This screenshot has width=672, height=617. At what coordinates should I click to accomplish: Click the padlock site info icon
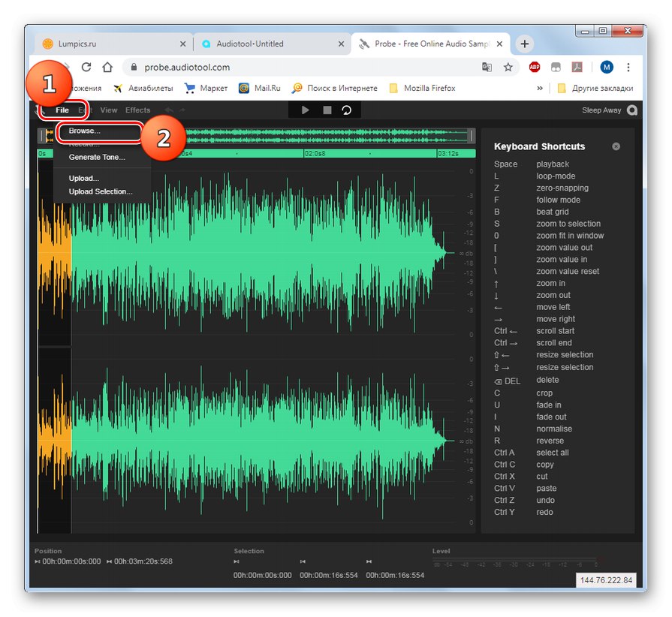(x=134, y=68)
